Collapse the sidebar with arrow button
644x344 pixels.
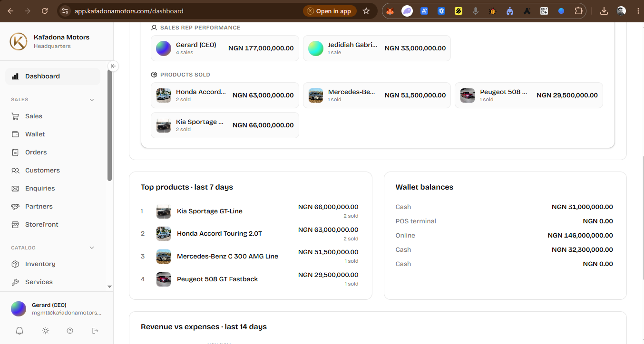(x=113, y=66)
